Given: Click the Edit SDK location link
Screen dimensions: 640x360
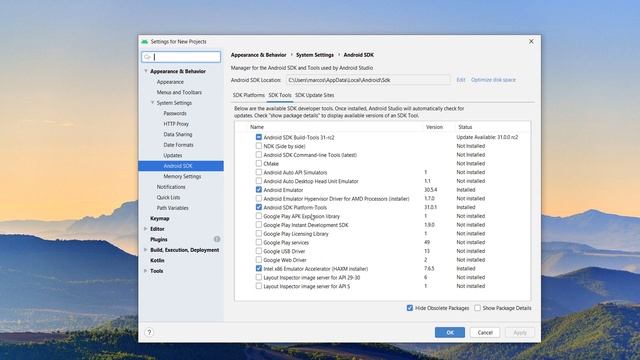Looking at the screenshot, I should click(461, 80).
